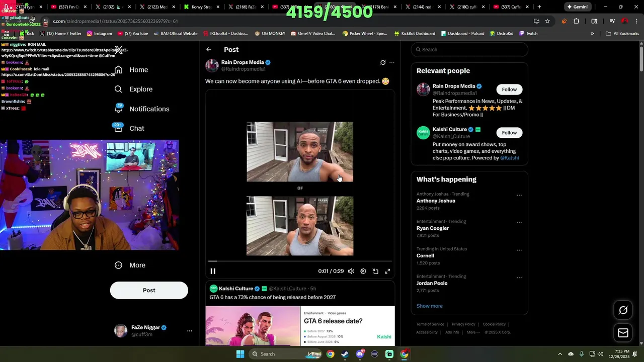Open more options for Ryan Coogler trend
Viewport: 644px width, 362px height.
coord(519,223)
